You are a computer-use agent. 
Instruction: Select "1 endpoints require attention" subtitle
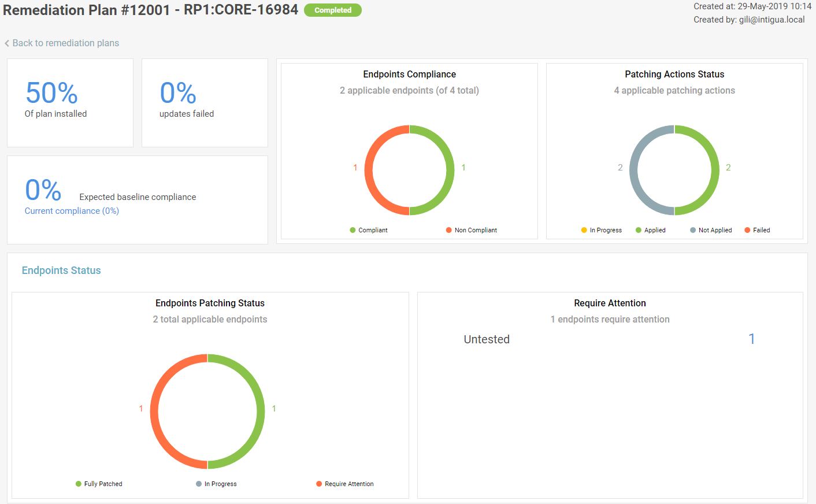pyautogui.click(x=610, y=319)
